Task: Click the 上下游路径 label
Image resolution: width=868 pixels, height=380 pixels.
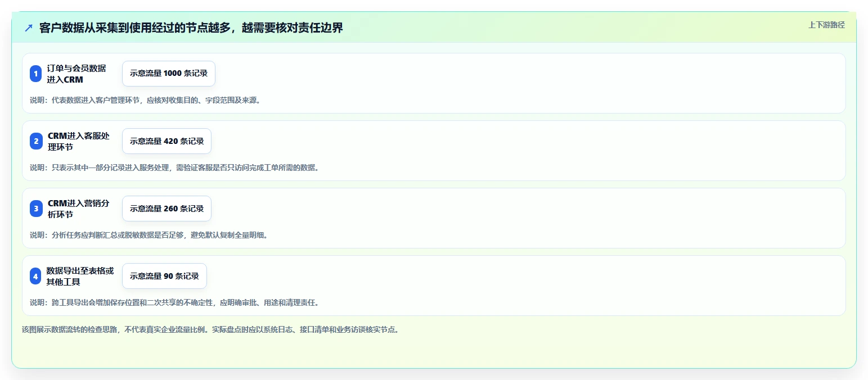Action: click(826, 25)
